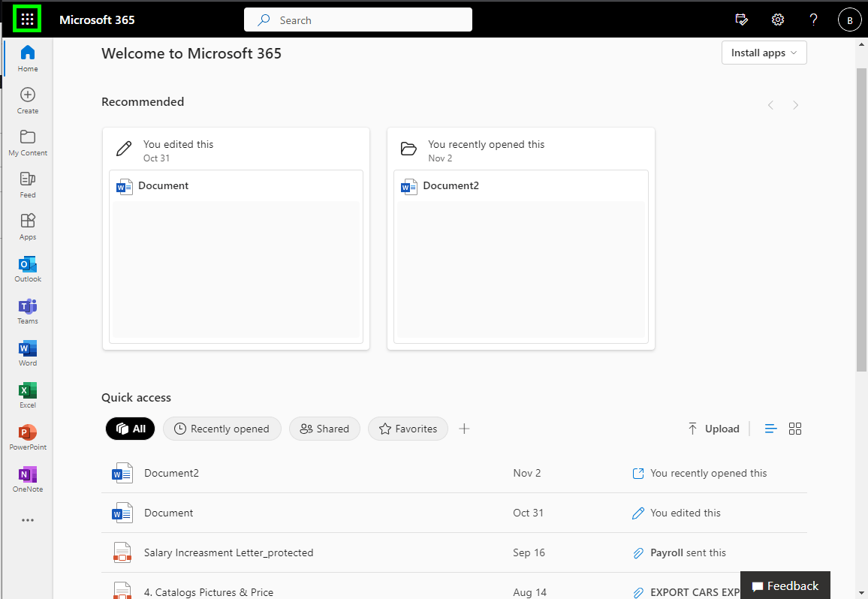Screen dimensions: 868x599
Task: Enable the Recently opened filter
Action: [222, 428]
